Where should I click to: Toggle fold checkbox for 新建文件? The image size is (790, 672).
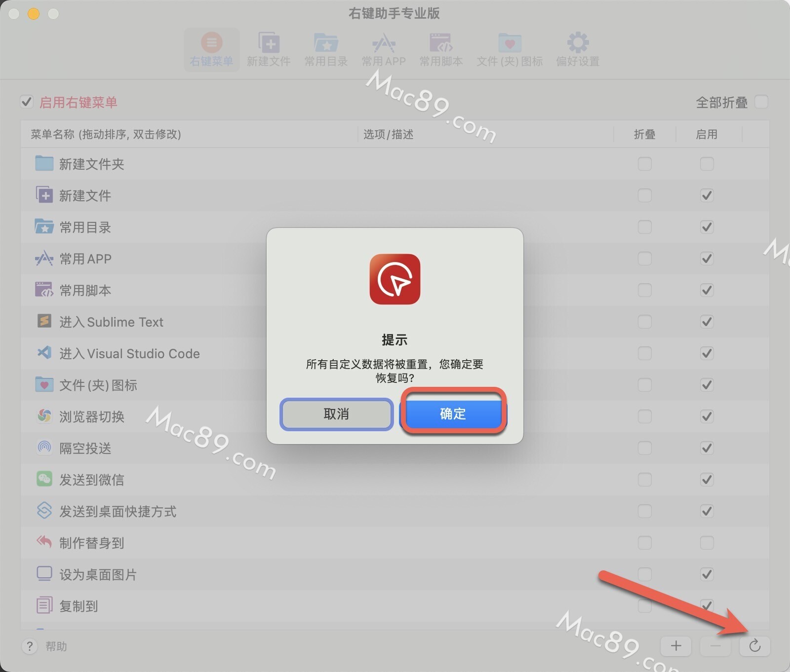644,195
